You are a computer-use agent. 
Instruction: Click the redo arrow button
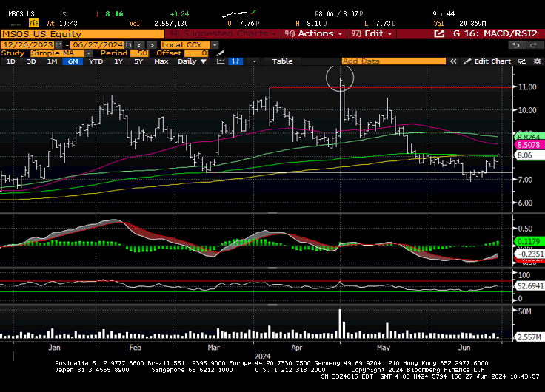coord(533,45)
